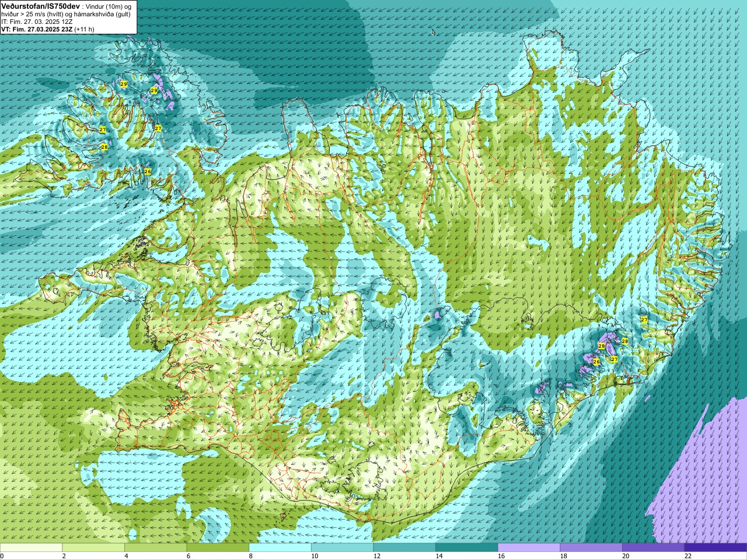Click the '(+11 h)' forecast offset text
The height and width of the screenshot is (560, 747).
(x=84, y=29)
